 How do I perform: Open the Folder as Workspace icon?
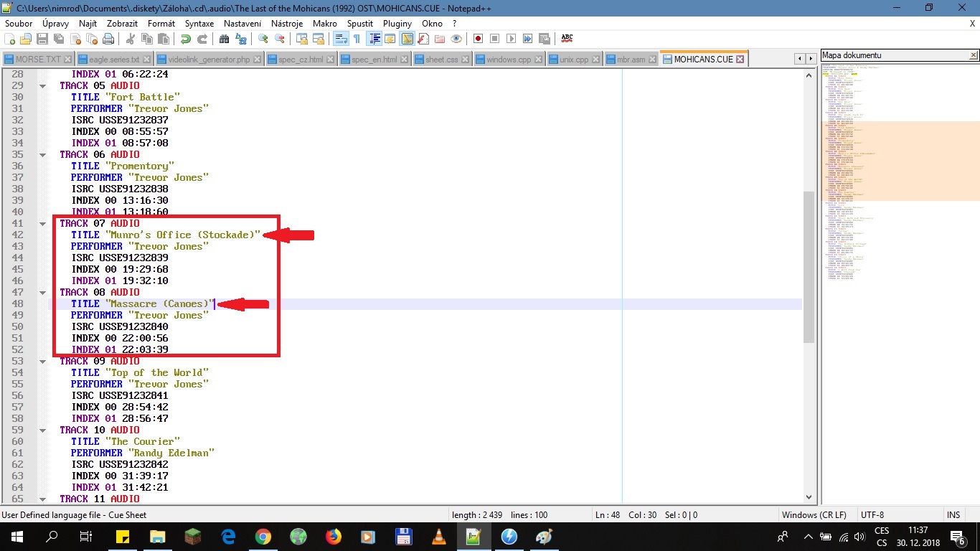(439, 38)
